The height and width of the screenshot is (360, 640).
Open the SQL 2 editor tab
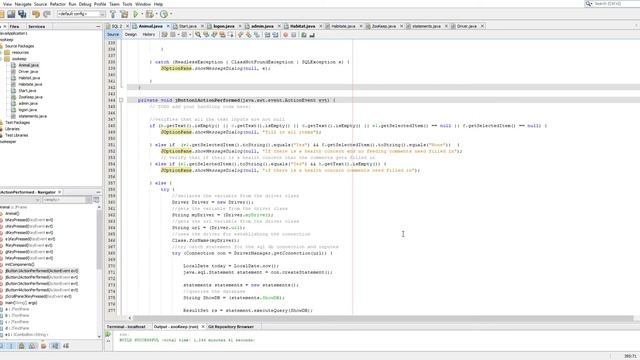(x=117, y=26)
